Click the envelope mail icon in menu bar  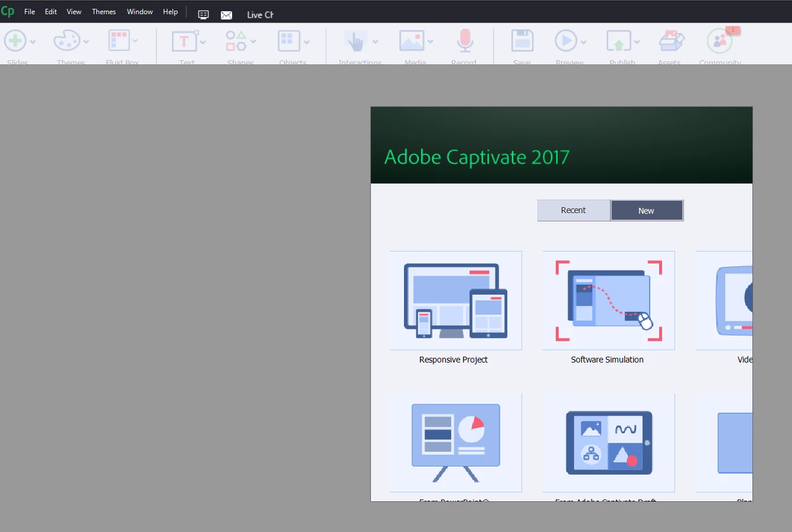[226, 15]
